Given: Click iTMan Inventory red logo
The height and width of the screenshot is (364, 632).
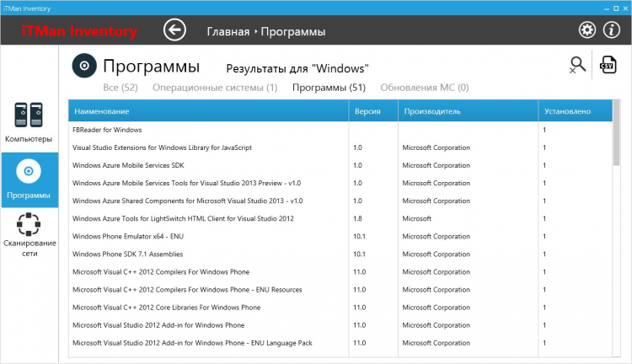Looking at the screenshot, I should (79, 31).
